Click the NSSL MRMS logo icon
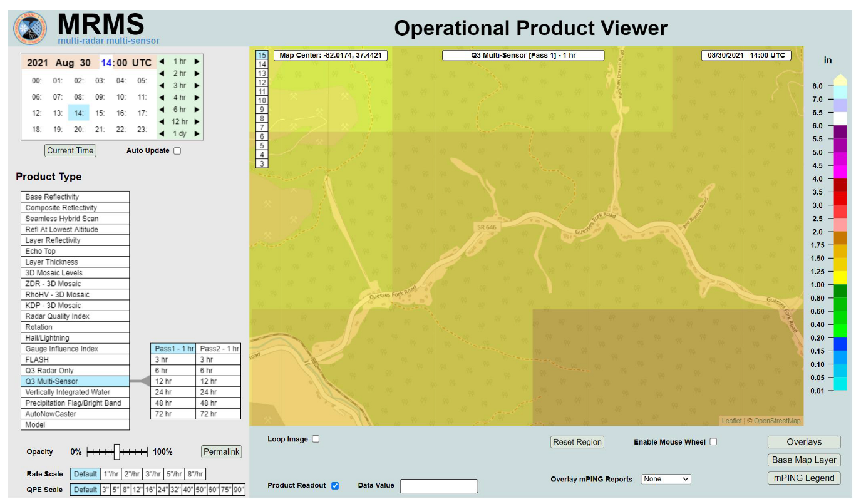The height and width of the screenshot is (504, 856). (x=30, y=28)
